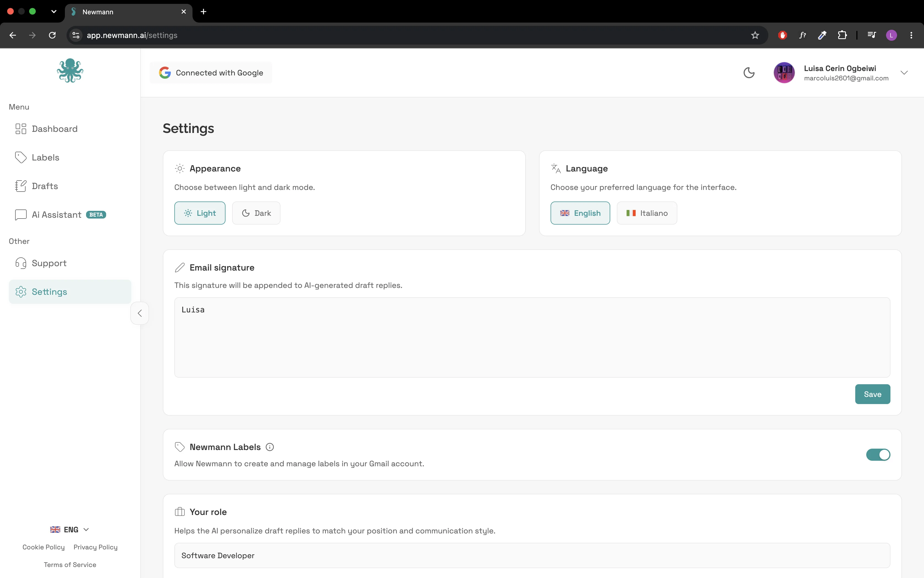Save the email signature
This screenshot has width=924, height=578.
tap(873, 394)
